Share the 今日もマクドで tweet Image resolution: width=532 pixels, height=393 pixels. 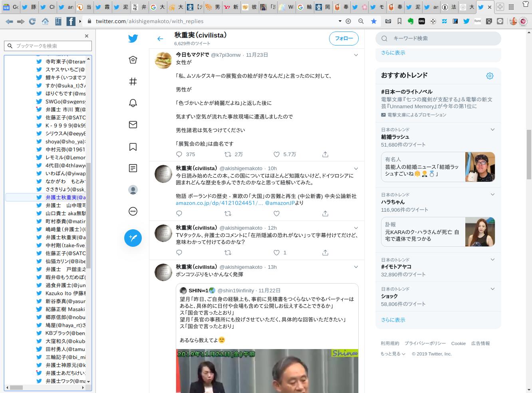pyautogui.click(x=325, y=154)
